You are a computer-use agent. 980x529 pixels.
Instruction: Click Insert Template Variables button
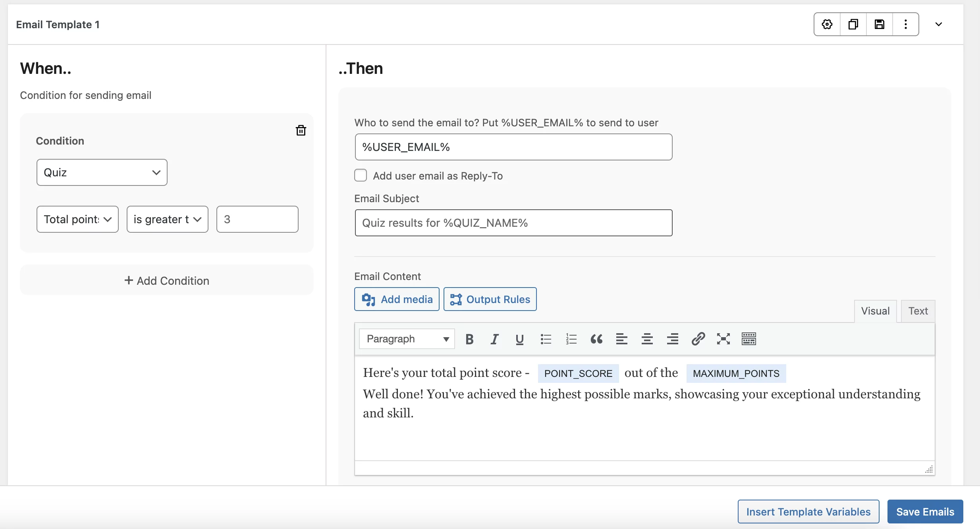tap(808, 512)
